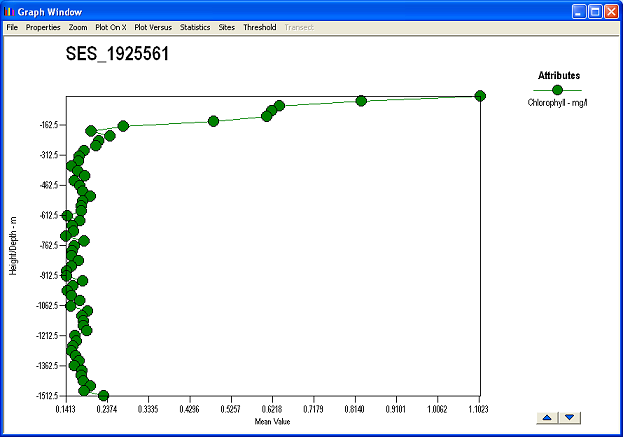Click the Mean Value x-axis label
623x437 pixels.
273,422
